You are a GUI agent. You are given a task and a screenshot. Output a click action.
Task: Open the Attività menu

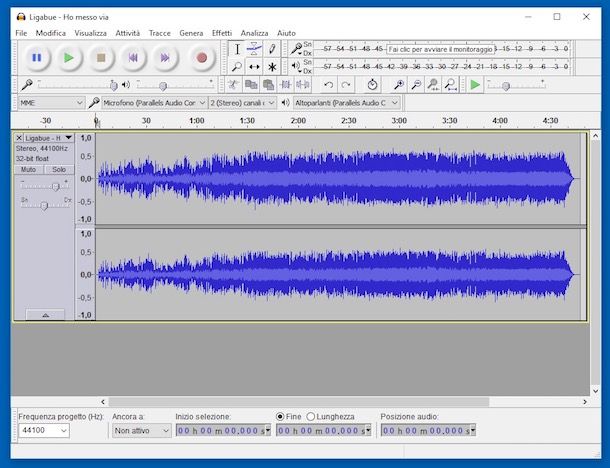click(x=128, y=33)
